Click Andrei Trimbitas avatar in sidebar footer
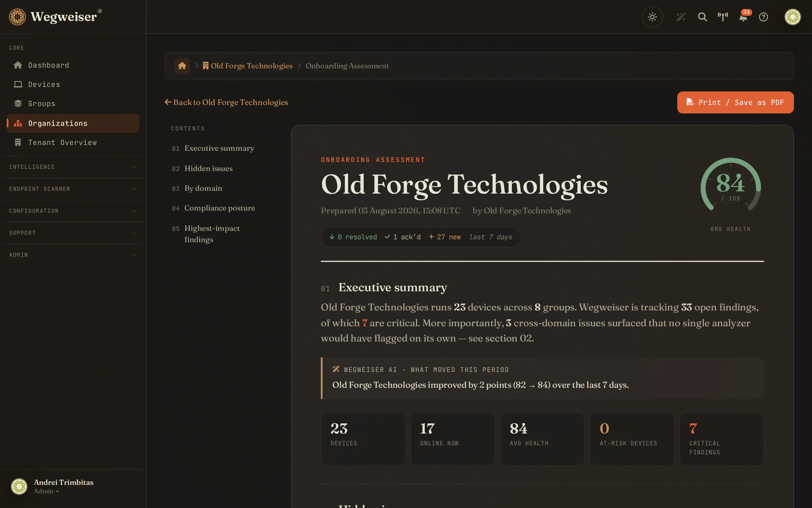812x508 pixels. (x=19, y=487)
